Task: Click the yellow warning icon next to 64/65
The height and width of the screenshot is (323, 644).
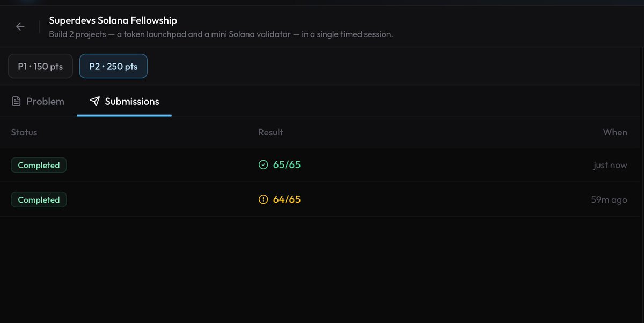Action: point(263,199)
